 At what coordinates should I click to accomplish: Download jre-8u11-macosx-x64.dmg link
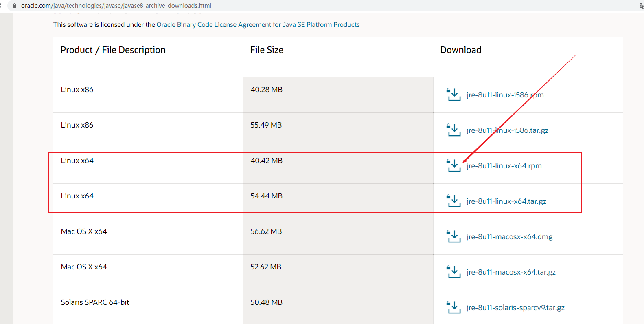pyautogui.click(x=510, y=237)
